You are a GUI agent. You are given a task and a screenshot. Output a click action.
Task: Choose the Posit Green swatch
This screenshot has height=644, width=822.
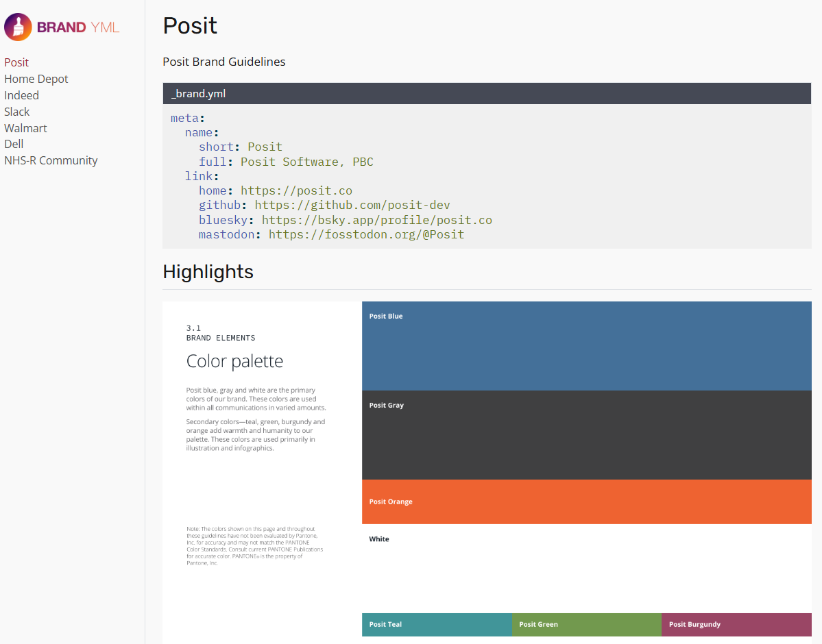[586, 624]
